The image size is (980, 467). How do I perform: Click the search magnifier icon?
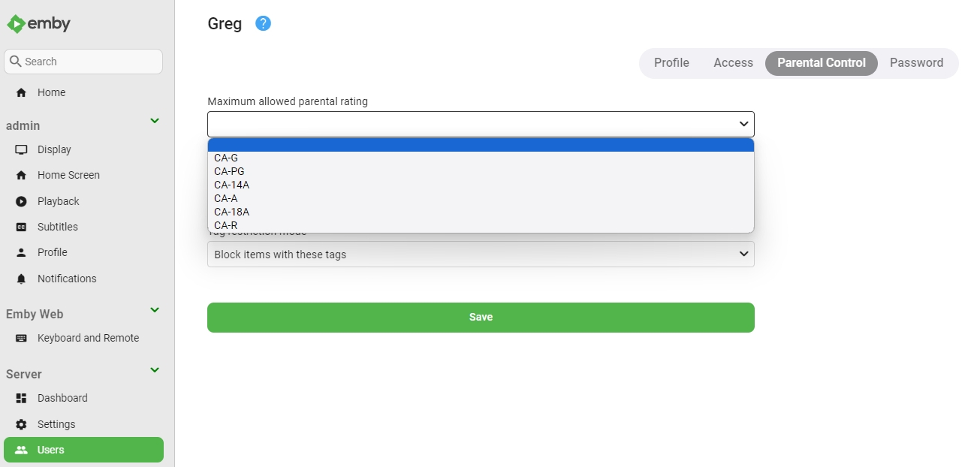15,62
